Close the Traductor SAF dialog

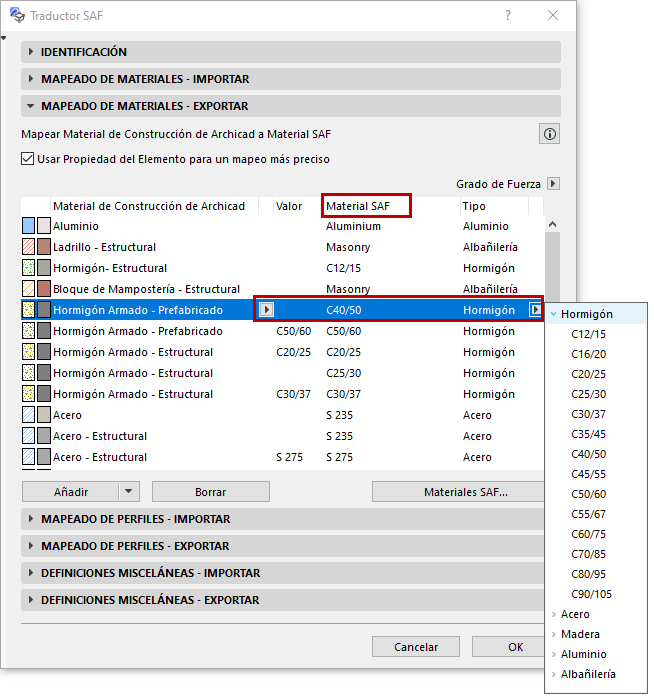[x=553, y=15]
